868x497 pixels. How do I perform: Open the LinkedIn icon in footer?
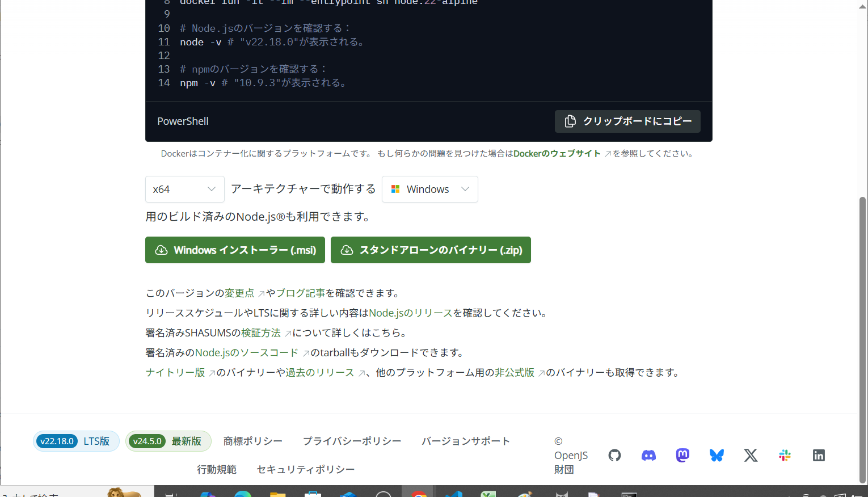(819, 455)
